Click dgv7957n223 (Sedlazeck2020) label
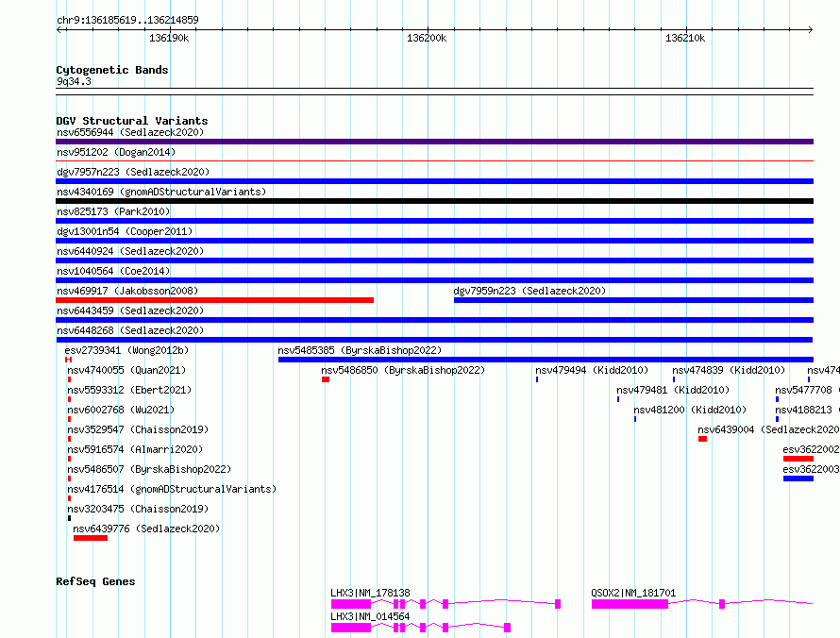Viewport: 840px width, 638px height. tap(133, 172)
